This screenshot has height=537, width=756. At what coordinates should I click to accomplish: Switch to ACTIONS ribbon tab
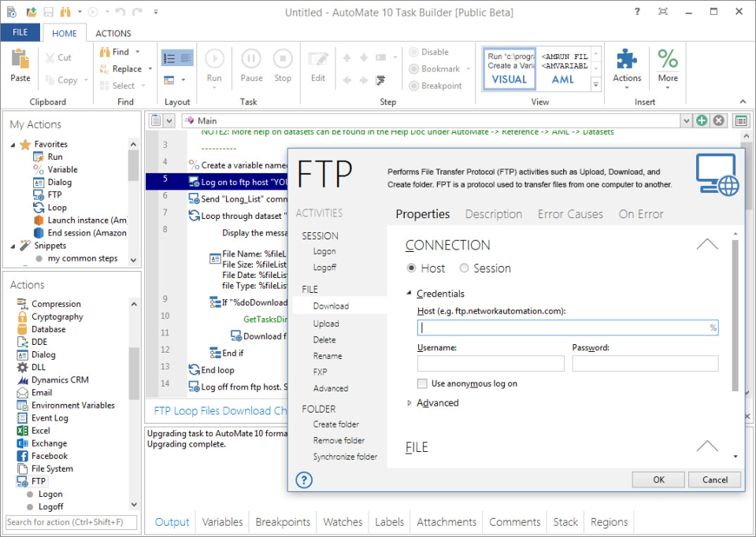113,33
